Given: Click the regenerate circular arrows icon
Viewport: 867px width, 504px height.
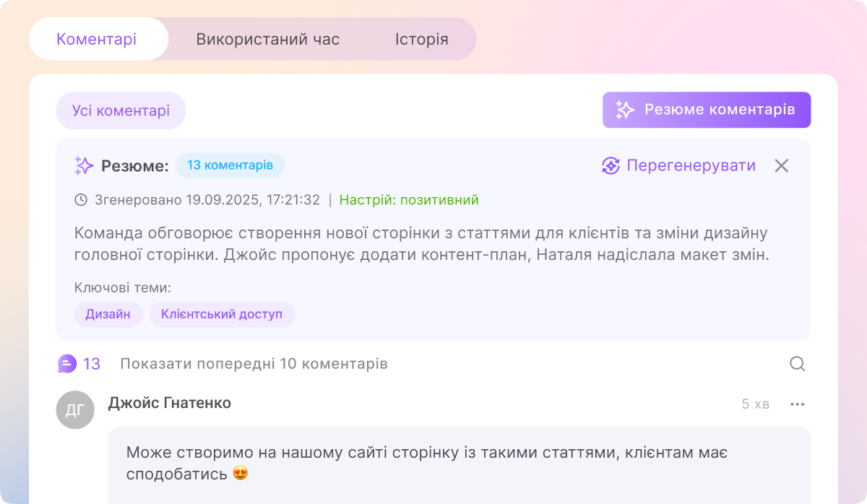Looking at the screenshot, I should pyautogui.click(x=611, y=166).
